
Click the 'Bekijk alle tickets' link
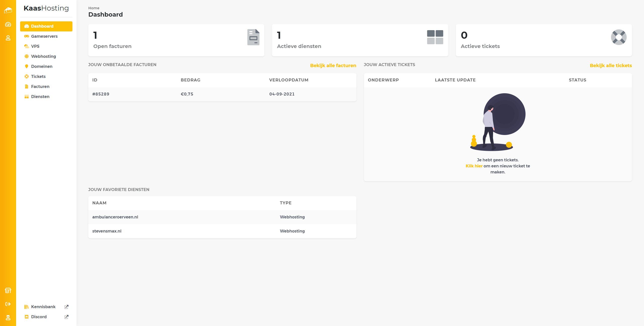[611, 66]
